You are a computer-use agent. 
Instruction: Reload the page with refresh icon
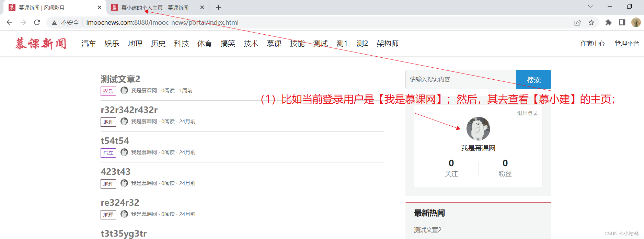pyautogui.click(x=37, y=22)
